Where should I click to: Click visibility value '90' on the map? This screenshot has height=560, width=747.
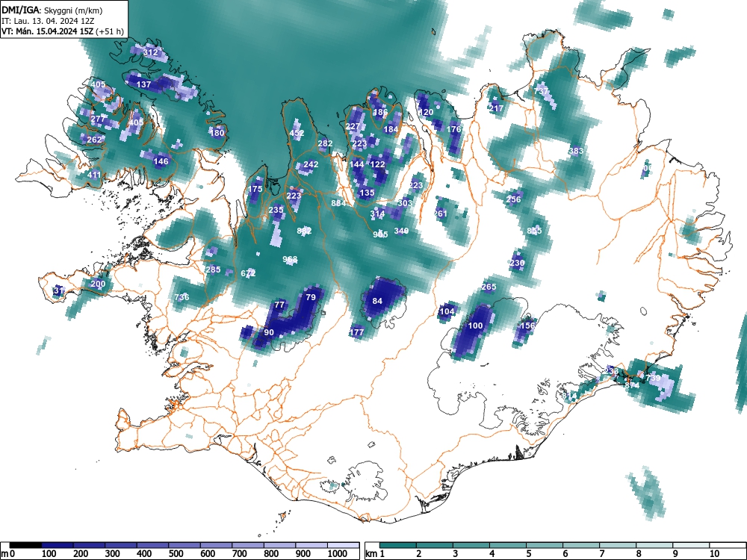269,332
